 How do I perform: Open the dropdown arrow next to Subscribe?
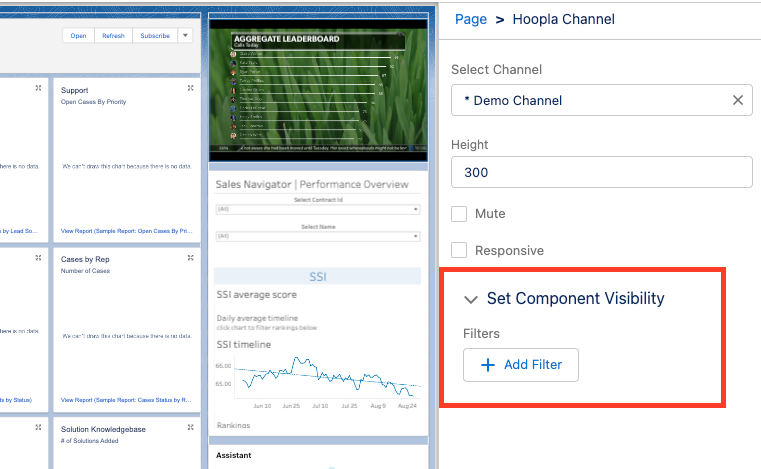click(x=185, y=35)
